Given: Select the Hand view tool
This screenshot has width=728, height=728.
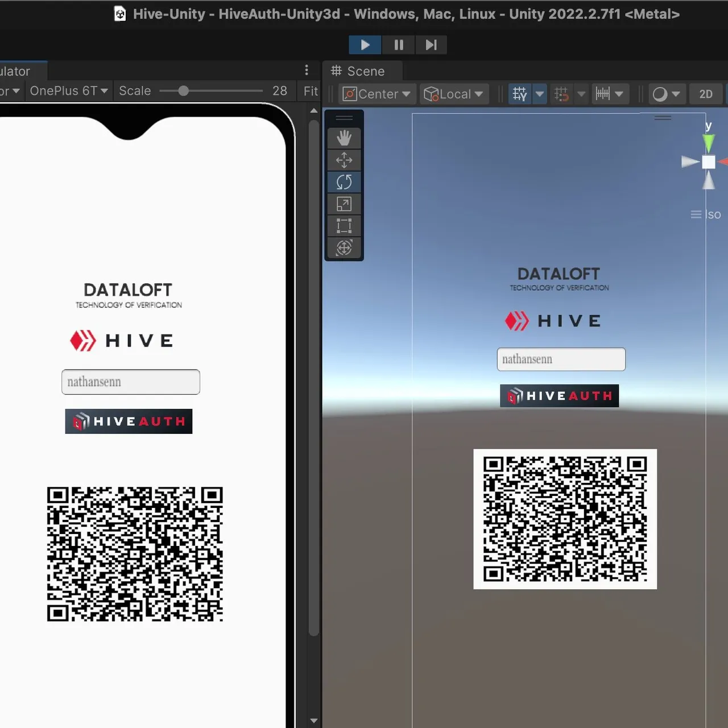Looking at the screenshot, I should pos(344,138).
